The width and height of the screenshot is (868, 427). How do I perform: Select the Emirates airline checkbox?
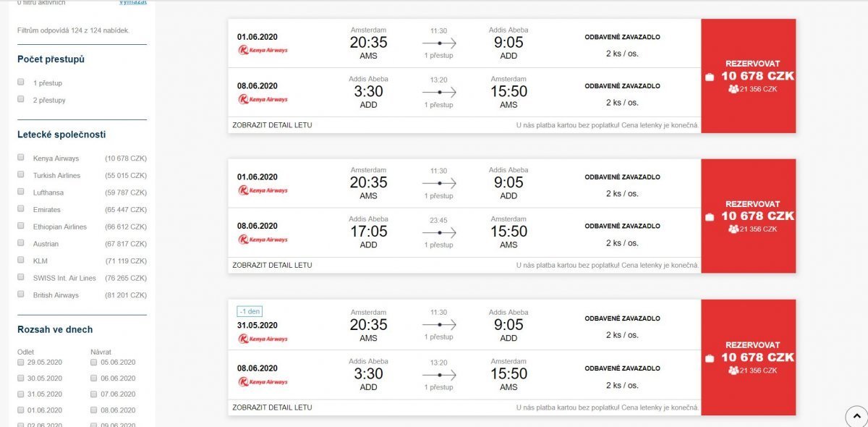21,209
